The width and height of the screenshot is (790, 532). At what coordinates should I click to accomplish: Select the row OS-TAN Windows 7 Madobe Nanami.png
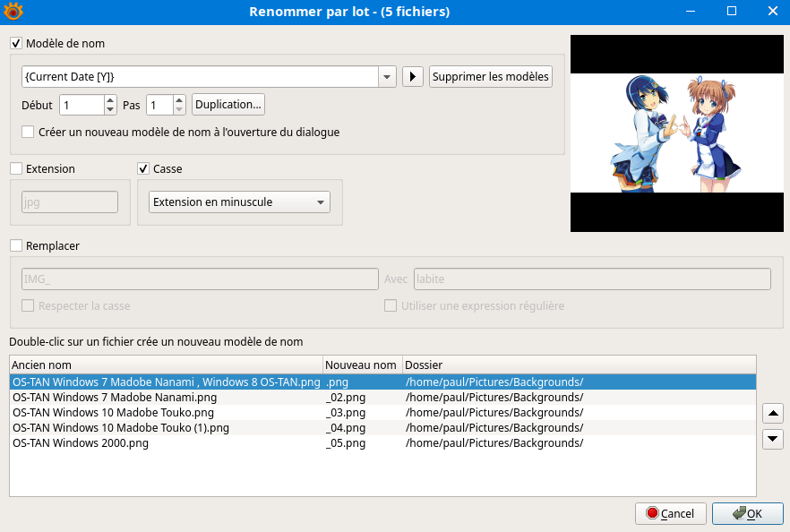(382, 397)
